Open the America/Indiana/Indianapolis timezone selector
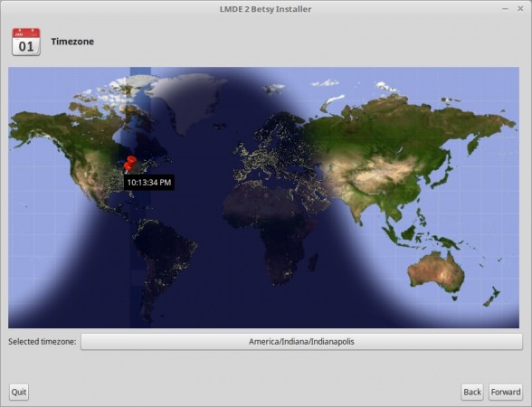 [x=301, y=342]
